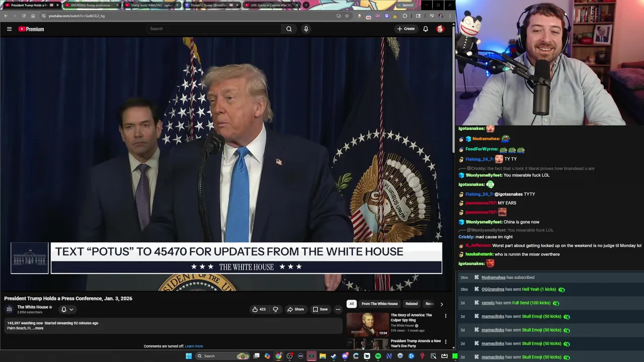Click the YouTube search input field

pyautogui.click(x=214, y=29)
